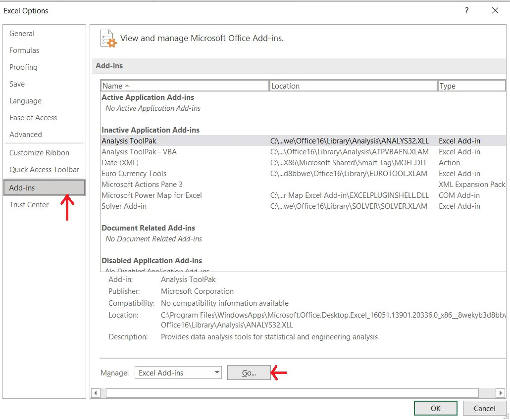The height and width of the screenshot is (420, 510).
Task: Sort by the Location column header
Action: (353, 86)
